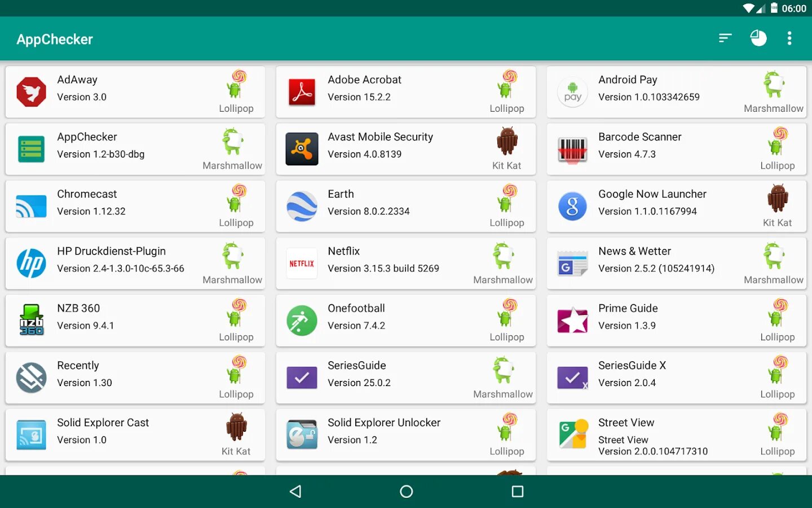Select the 'Chromecast' app name
Image resolution: width=812 pixels, height=508 pixels.
87,194
